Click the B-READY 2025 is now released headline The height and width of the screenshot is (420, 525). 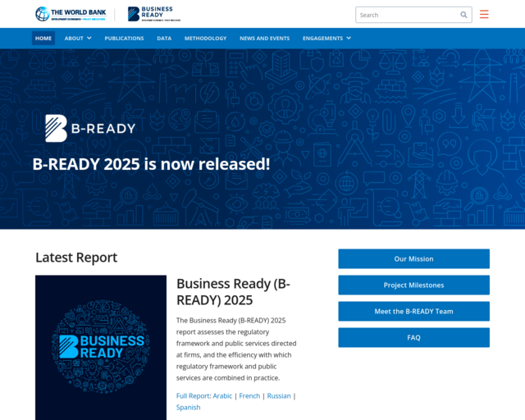tap(151, 164)
